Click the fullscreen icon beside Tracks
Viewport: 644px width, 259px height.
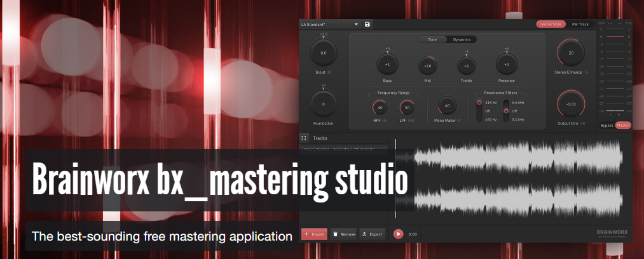(304, 138)
